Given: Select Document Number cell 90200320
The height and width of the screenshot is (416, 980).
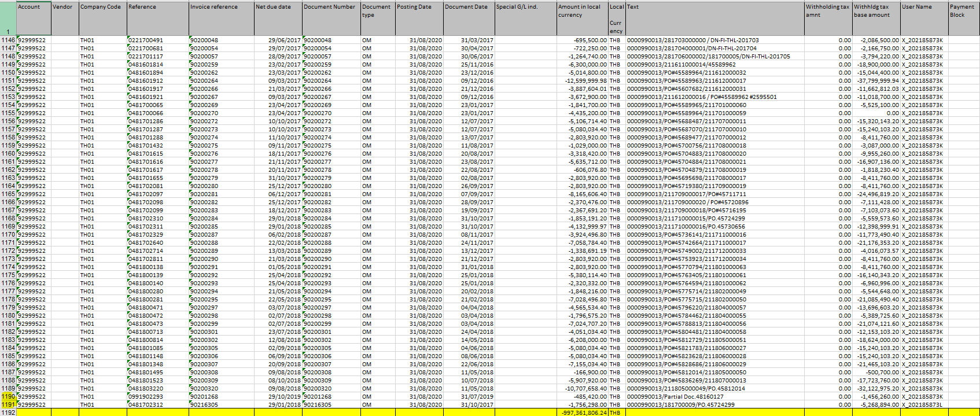Looking at the screenshot, I should [331, 389].
